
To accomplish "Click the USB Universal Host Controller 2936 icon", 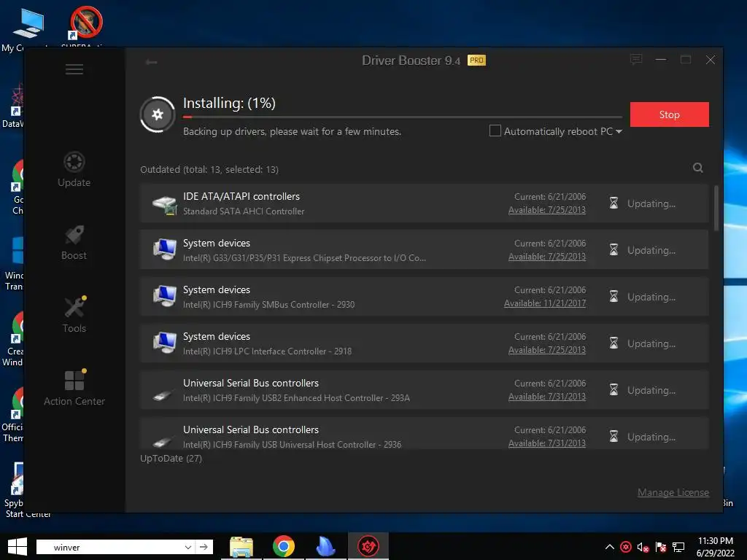I will [x=163, y=441].
